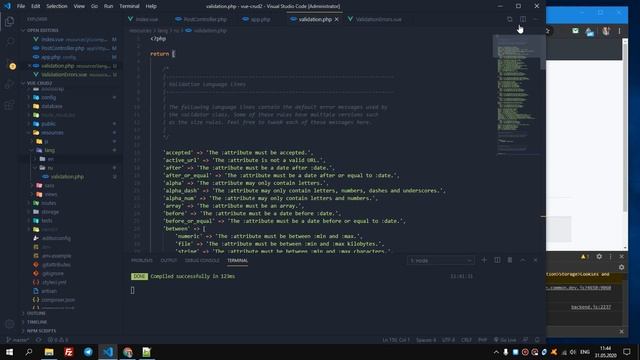The image size is (640, 360).
Task: Open the Manage gear at activity bar bottom
Action: click(9, 324)
